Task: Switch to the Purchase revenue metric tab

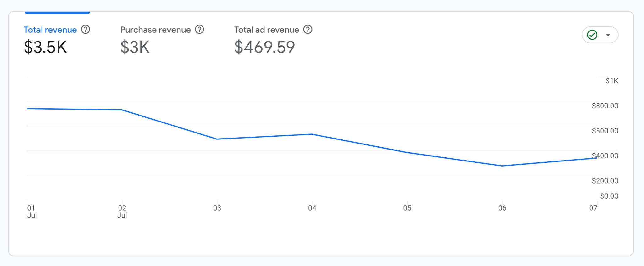Action: click(155, 30)
